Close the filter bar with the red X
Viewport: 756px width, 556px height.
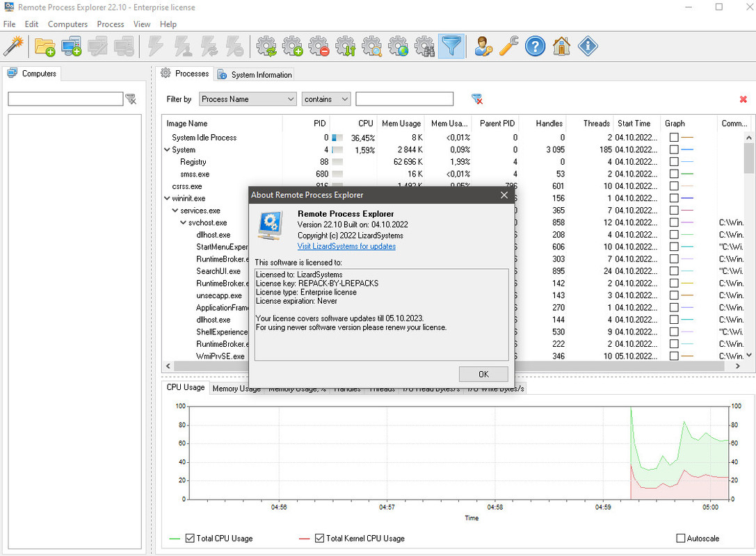(743, 99)
